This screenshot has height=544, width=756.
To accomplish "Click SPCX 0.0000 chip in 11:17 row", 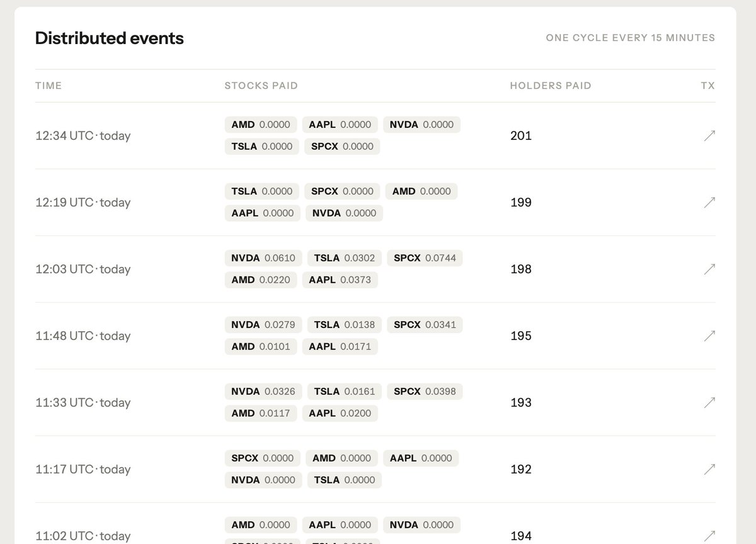I will click(263, 458).
